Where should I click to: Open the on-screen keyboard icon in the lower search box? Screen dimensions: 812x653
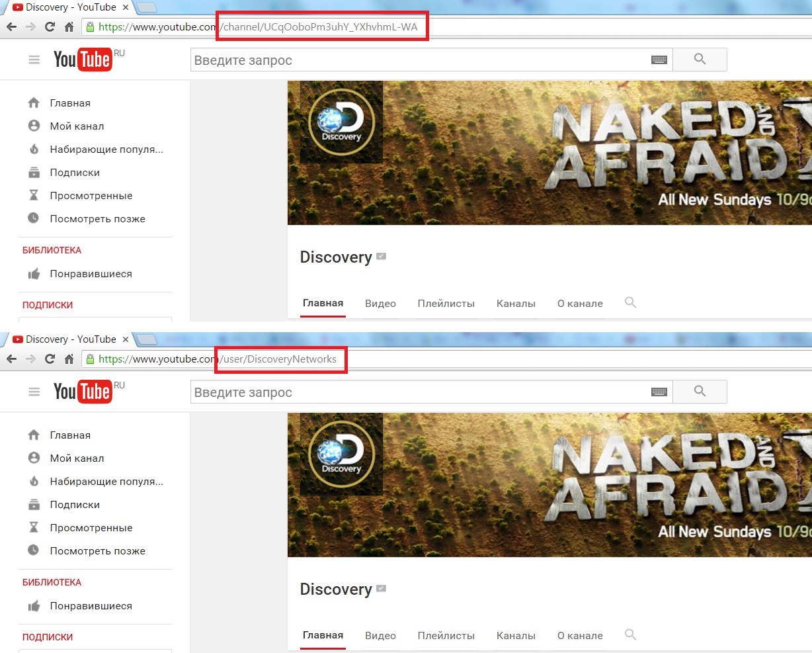pyautogui.click(x=659, y=392)
